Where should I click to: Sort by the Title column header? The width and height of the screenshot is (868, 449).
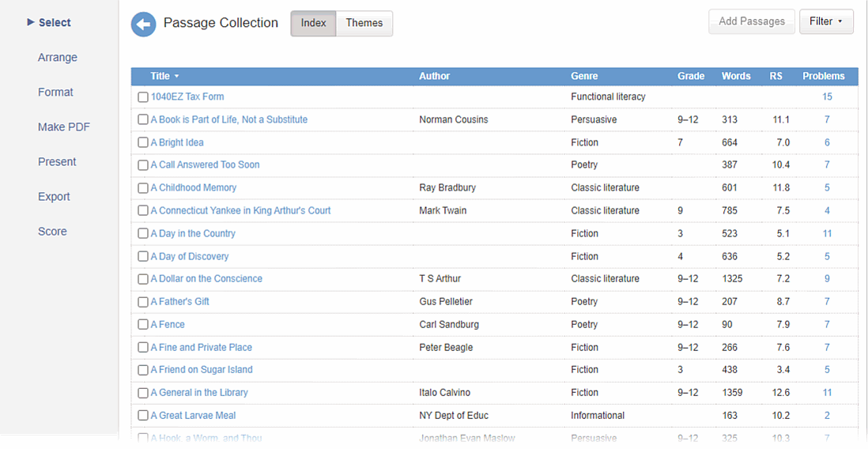point(160,77)
